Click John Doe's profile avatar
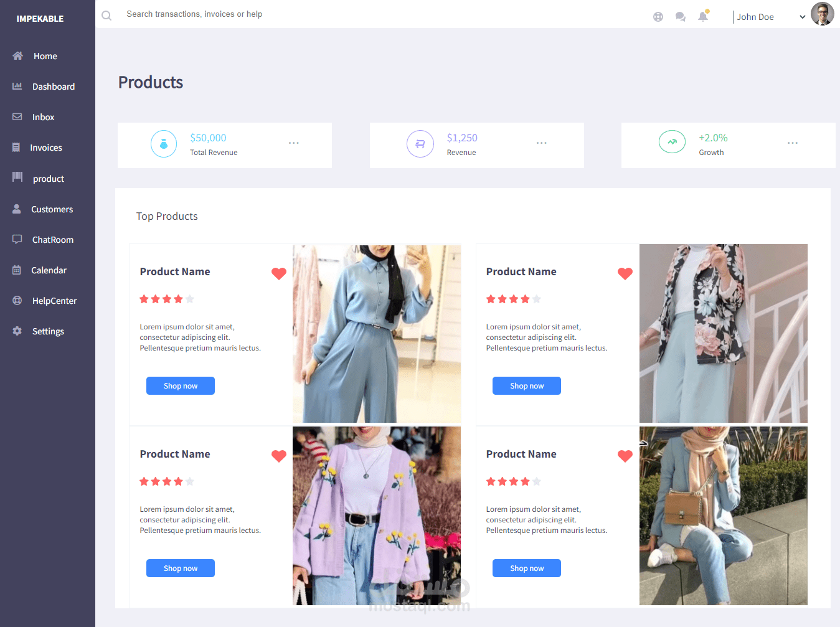This screenshot has height=627, width=840. tap(823, 14)
